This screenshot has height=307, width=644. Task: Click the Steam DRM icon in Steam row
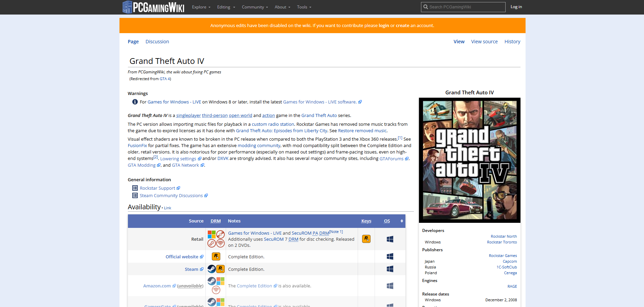212,269
